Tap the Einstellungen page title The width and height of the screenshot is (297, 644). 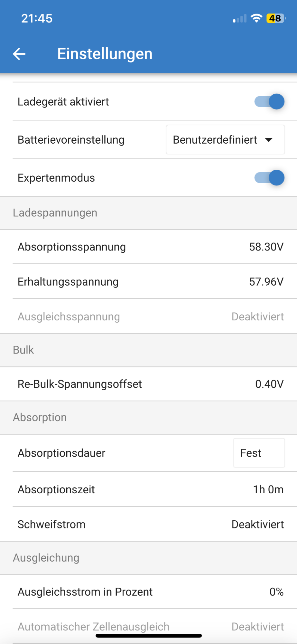point(105,54)
